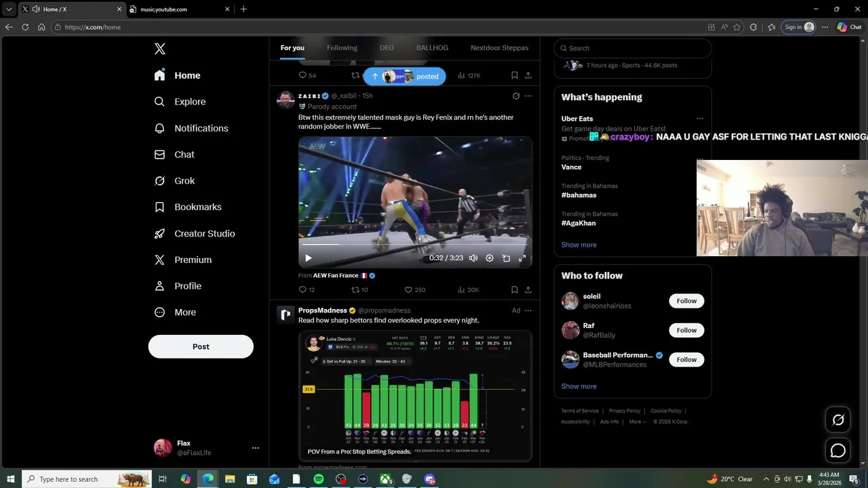Viewport: 868px width, 488px height.
Task: Expand the footer More links
Action: pyautogui.click(x=637, y=422)
